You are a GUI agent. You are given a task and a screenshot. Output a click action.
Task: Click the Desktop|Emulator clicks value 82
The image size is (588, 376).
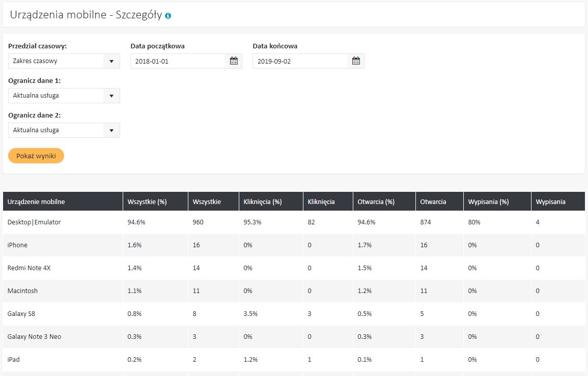click(x=312, y=222)
